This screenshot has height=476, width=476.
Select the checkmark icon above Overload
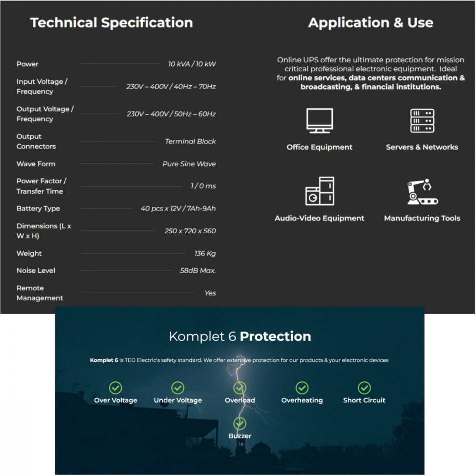240,387
